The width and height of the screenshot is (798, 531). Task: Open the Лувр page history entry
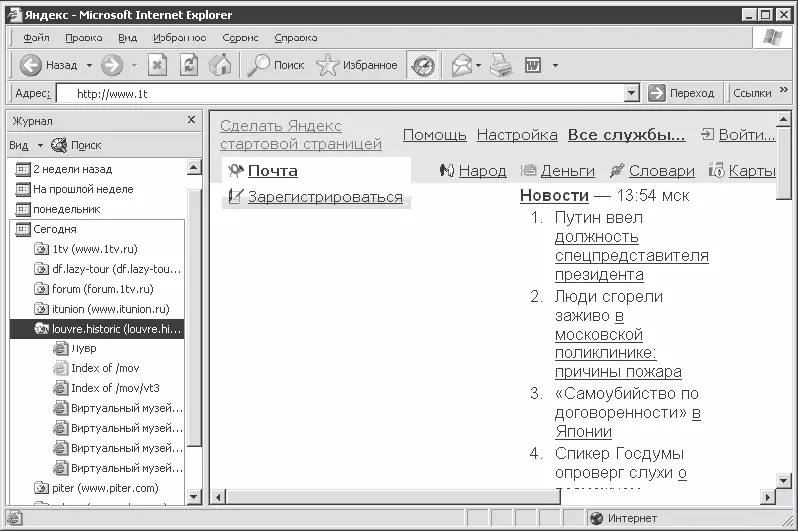(75, 349)
